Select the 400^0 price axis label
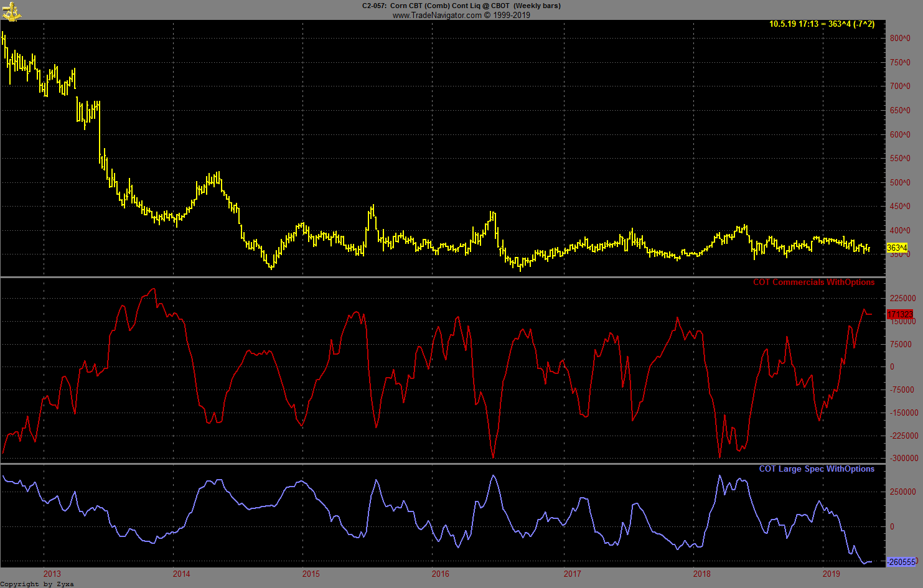 (900, 231)
